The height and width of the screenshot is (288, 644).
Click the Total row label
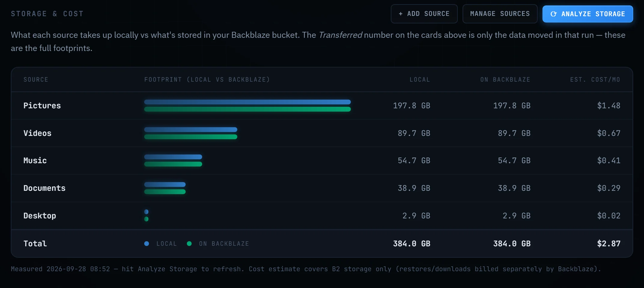35,244
